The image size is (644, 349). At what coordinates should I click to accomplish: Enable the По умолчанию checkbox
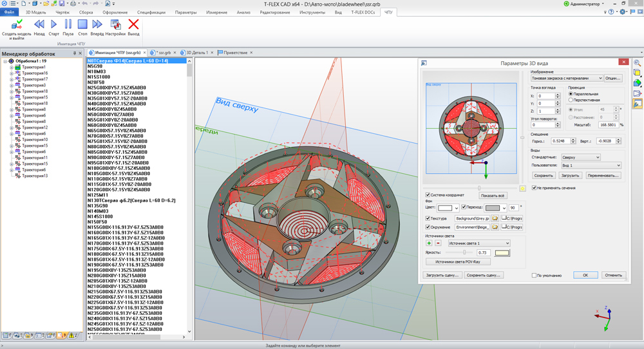tap(535, 275)
